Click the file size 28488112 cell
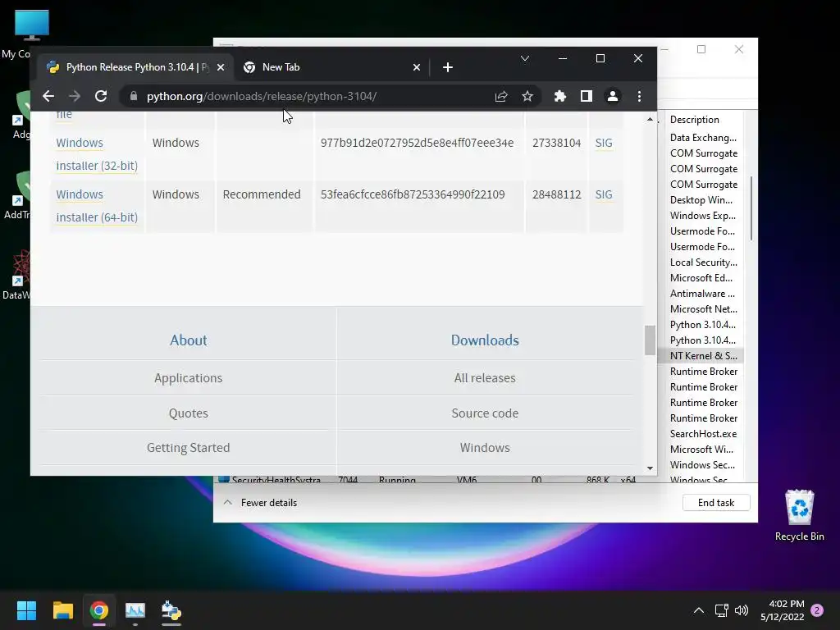The width and height of the screenshot is (840, 630). [556, 194]
